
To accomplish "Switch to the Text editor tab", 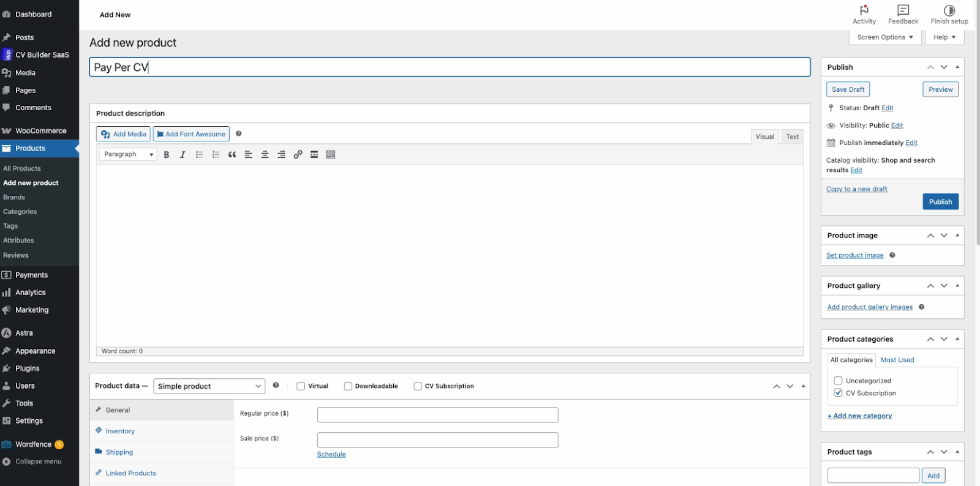I will pyautogui.click(x=793, y=136).
